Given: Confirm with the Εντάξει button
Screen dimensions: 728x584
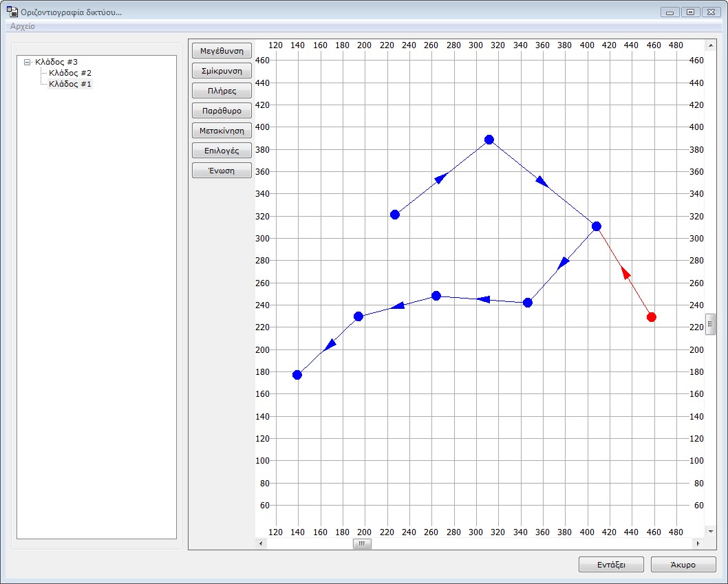Looking at the screenshot, I should [611, 565].
